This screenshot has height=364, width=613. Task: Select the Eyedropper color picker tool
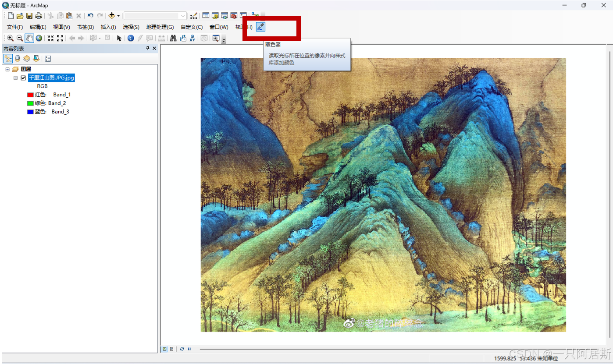click(x=260, y=27)
